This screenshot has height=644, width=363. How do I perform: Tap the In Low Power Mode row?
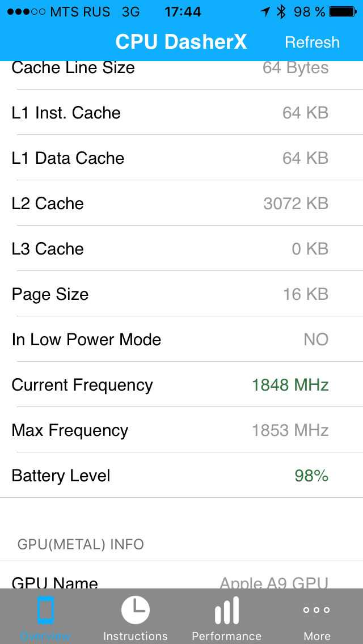click(181, 340)
